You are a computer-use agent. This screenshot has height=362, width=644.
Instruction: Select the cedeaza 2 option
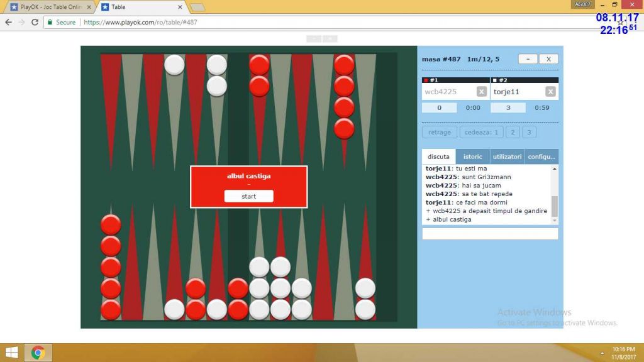point(513,132)
